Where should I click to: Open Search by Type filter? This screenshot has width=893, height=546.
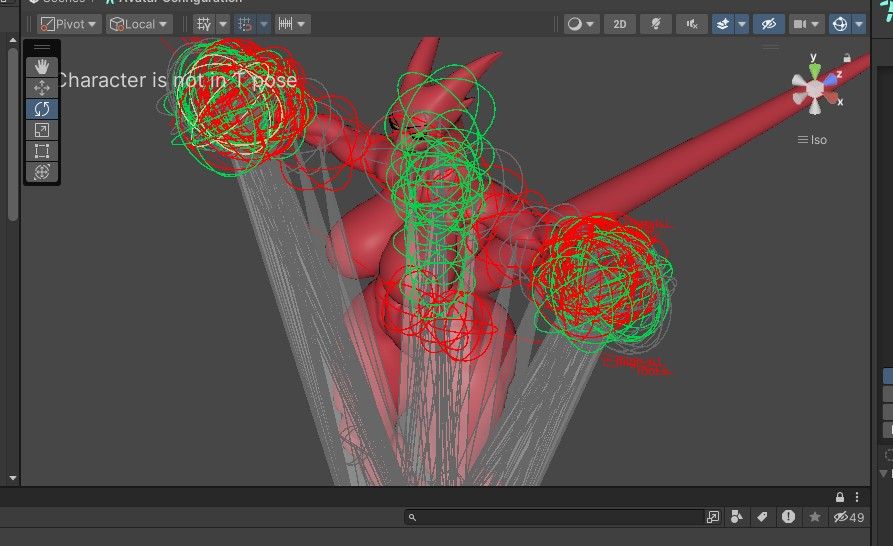pyautogui.click(x=736, y=517)
